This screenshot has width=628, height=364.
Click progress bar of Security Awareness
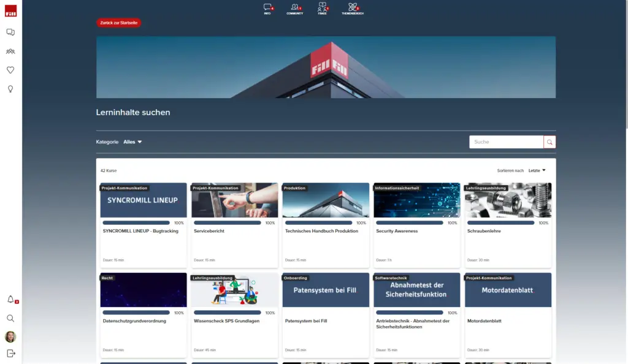[x=410, y=223]
